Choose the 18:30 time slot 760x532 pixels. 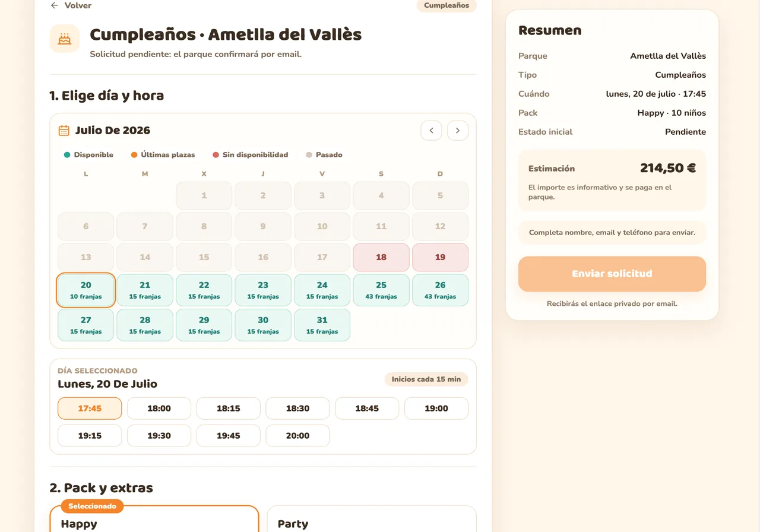(x=297, y=408)
